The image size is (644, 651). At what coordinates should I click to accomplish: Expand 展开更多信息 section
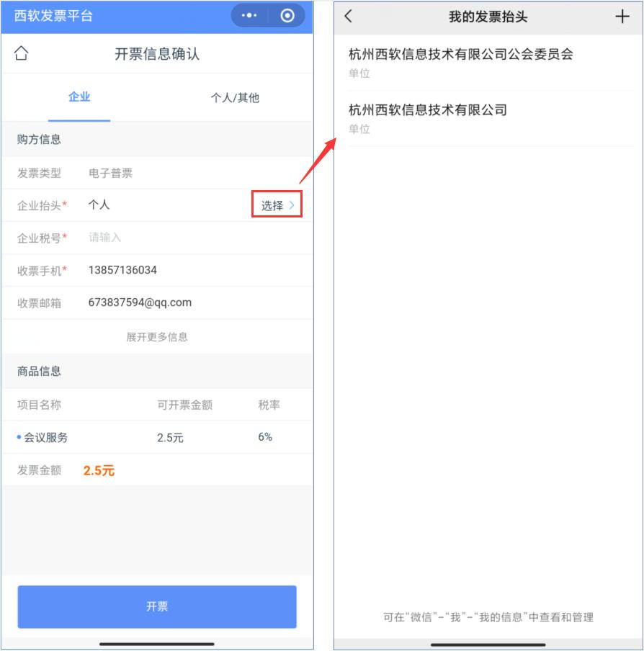click(x=157, y=337)
